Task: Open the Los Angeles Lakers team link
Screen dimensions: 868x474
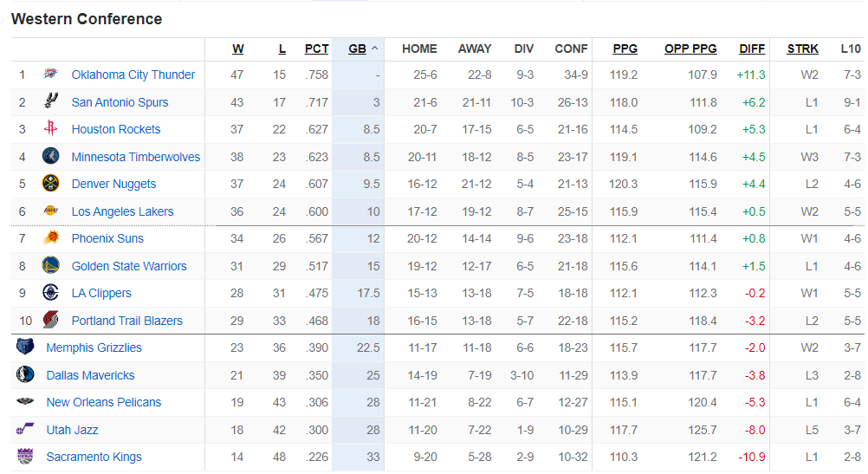Action: 122,211
